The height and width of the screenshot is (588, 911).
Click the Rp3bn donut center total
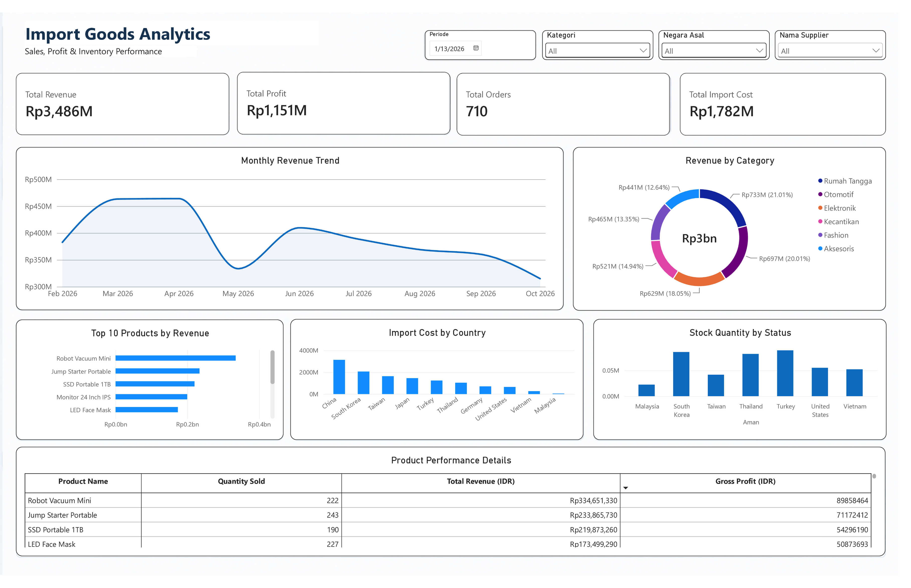699,238
